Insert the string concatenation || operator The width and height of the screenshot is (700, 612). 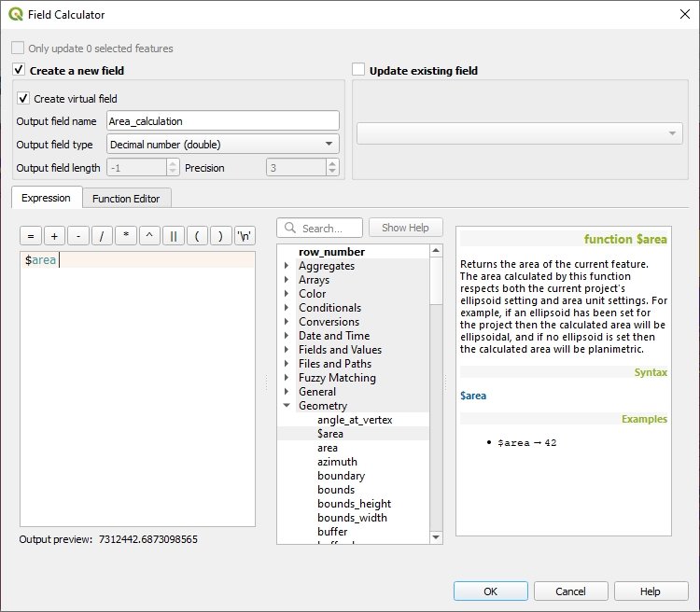pyautogui.click(x=174, y=236)
